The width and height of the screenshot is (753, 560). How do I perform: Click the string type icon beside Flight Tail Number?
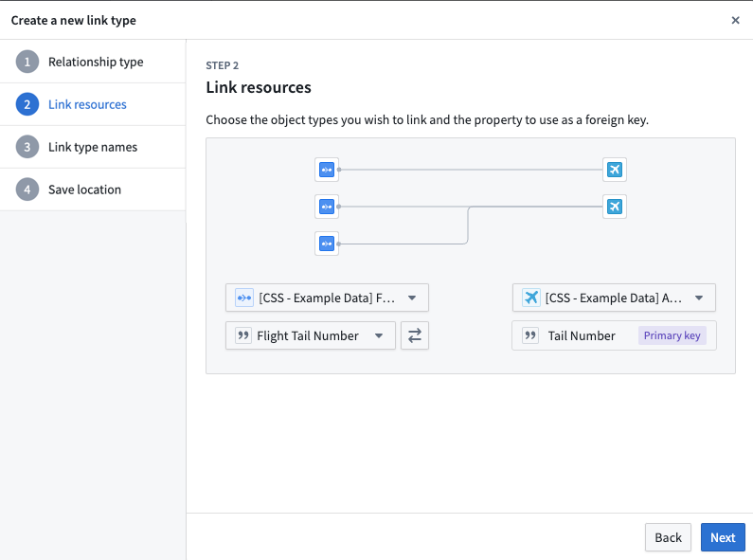coord(243,335)
